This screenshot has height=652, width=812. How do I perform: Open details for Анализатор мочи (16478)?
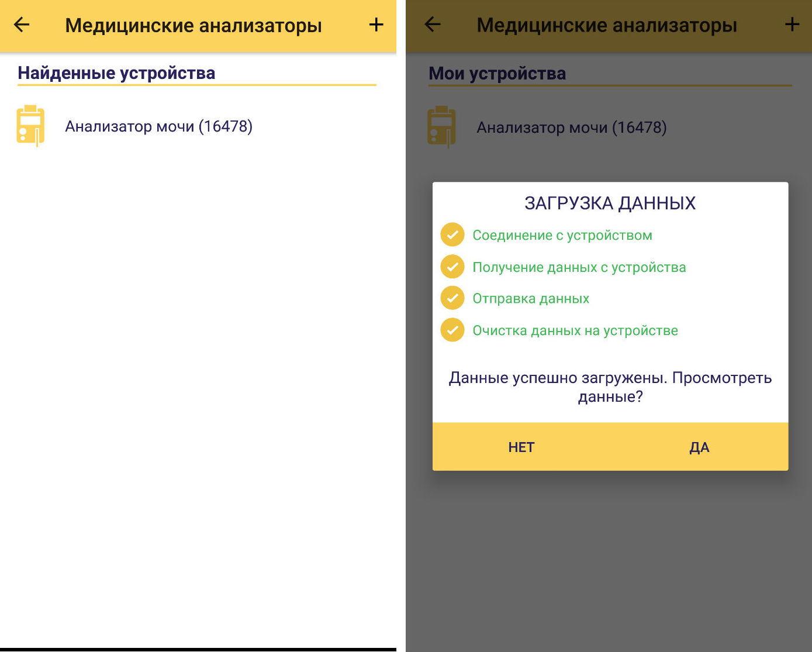click(x=159, y=125)
